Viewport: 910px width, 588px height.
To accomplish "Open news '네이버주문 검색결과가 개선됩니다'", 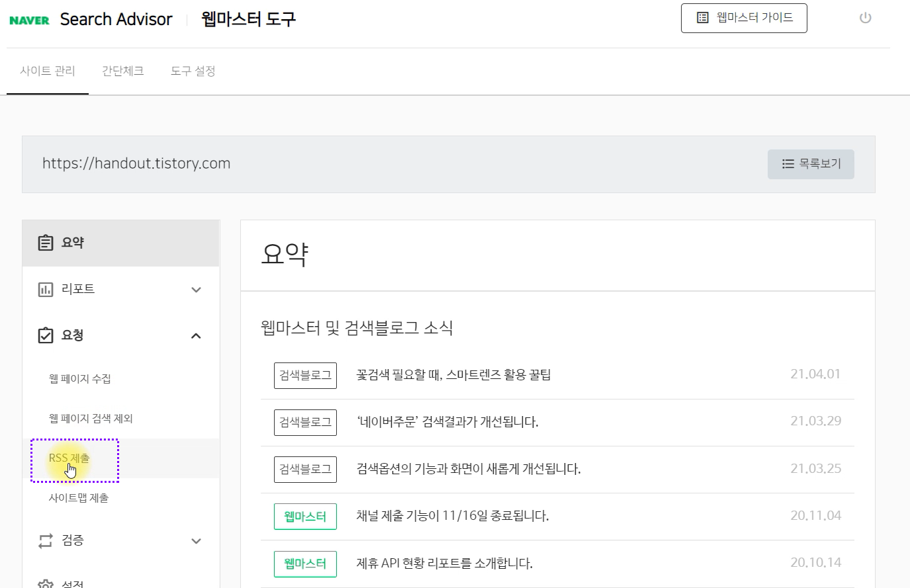I will [447, 422].
